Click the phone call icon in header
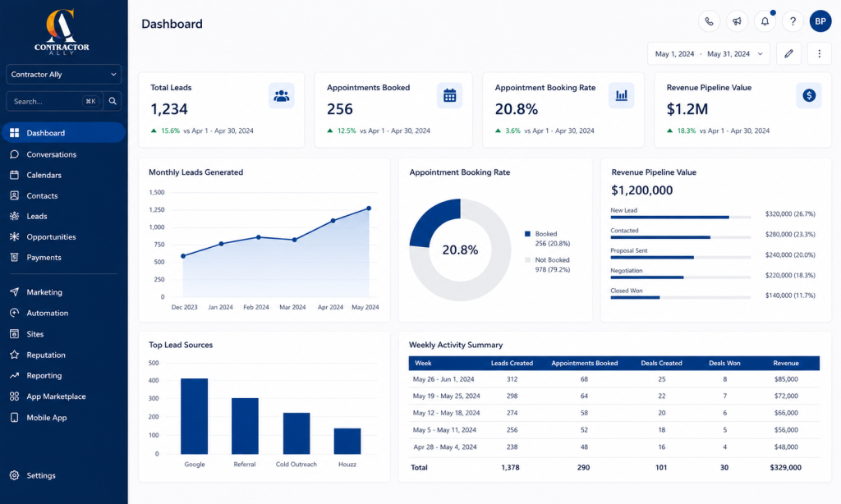The width and height of the screenshot is (841, 504). [709, 21]
